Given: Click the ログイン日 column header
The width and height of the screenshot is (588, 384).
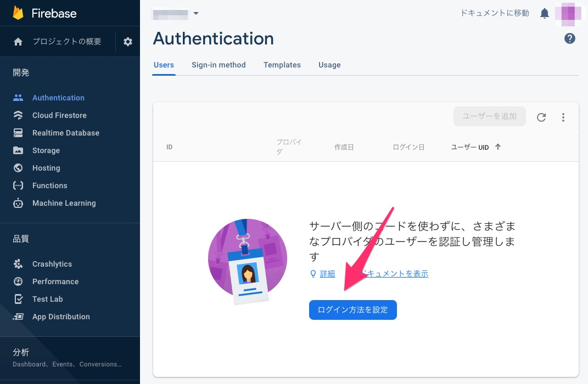Looking at the screenshot, I should coord(408,147).
